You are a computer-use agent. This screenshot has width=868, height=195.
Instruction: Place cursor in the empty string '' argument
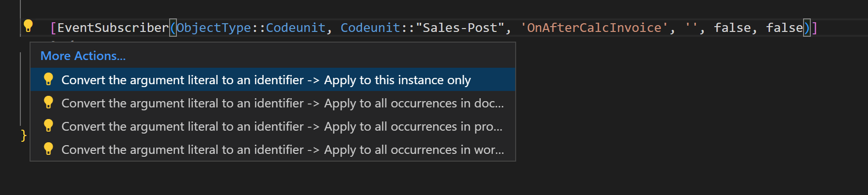691,28
